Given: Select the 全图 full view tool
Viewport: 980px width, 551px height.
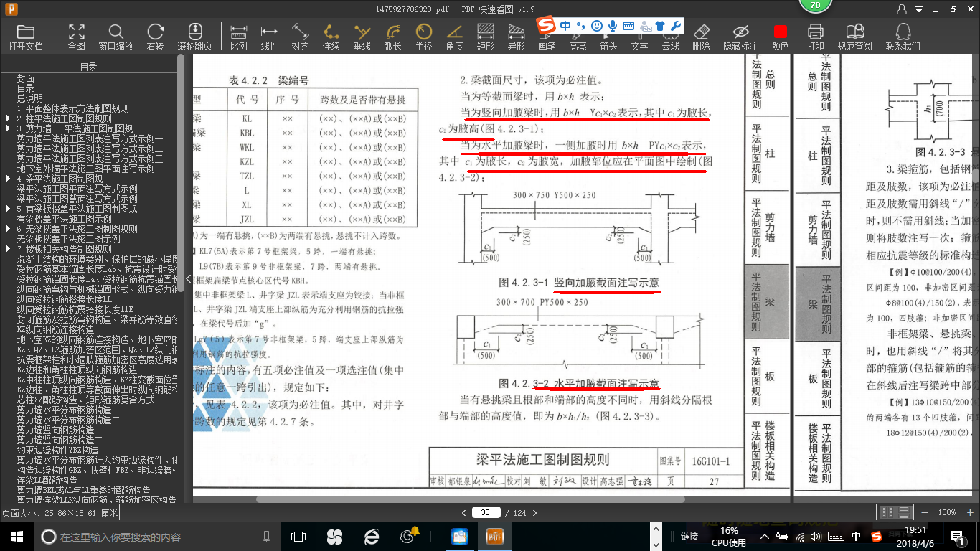Looking at the screenshot, I should 77,37.
